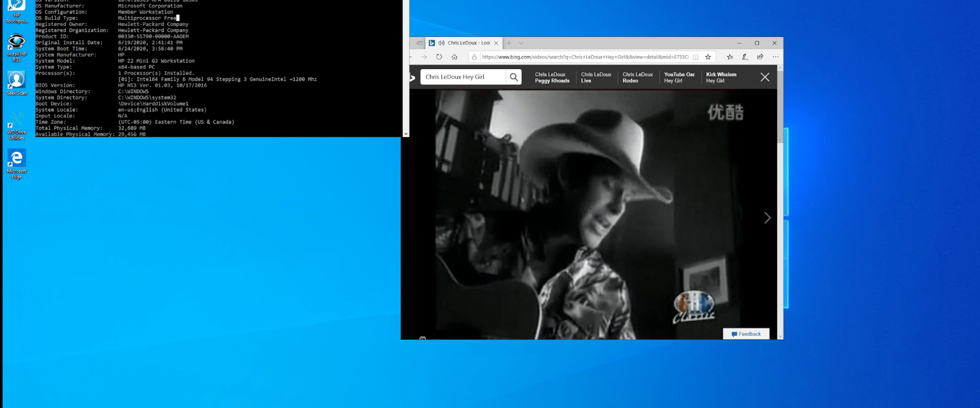980x408 pixels.
Task: Click the Registered Owner "Hewlett-Packard Company" value
Action: point(153,24)
